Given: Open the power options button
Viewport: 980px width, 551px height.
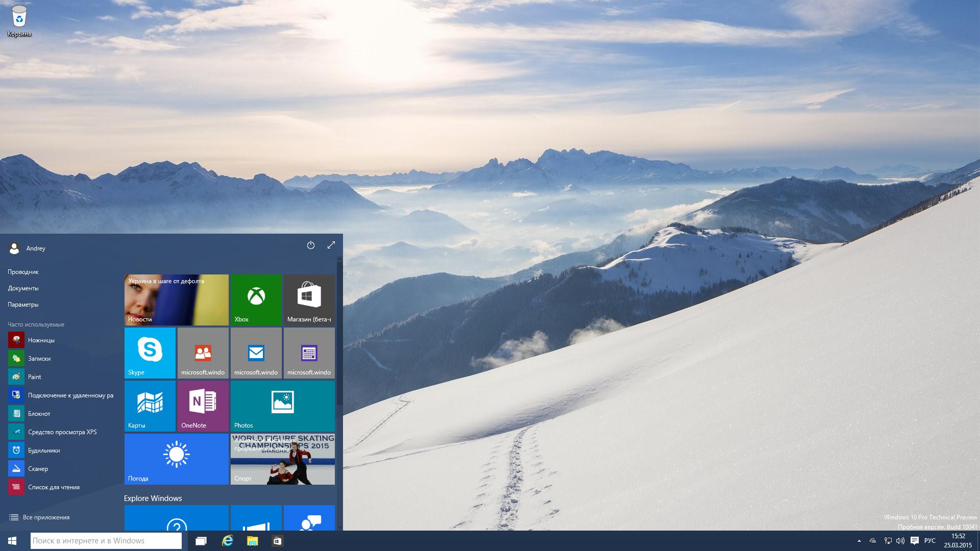Looking at the screenshot, I should pyautogui.click(x=310, y=245).
